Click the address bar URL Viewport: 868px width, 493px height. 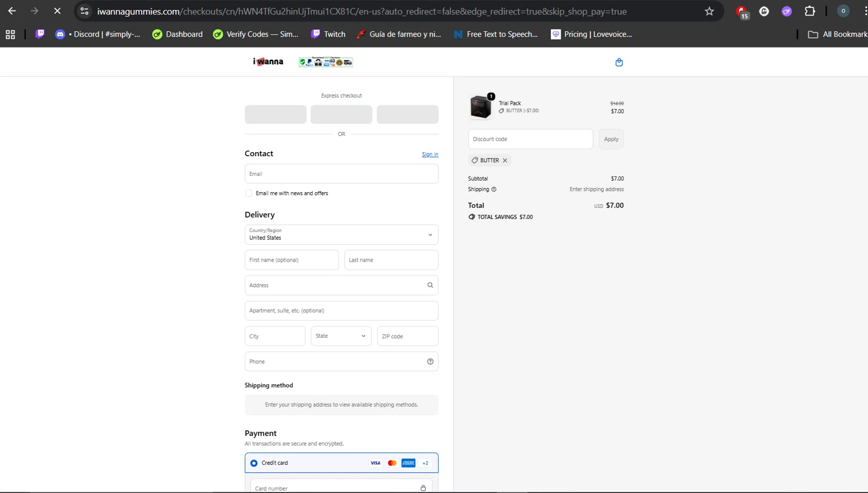362,11
